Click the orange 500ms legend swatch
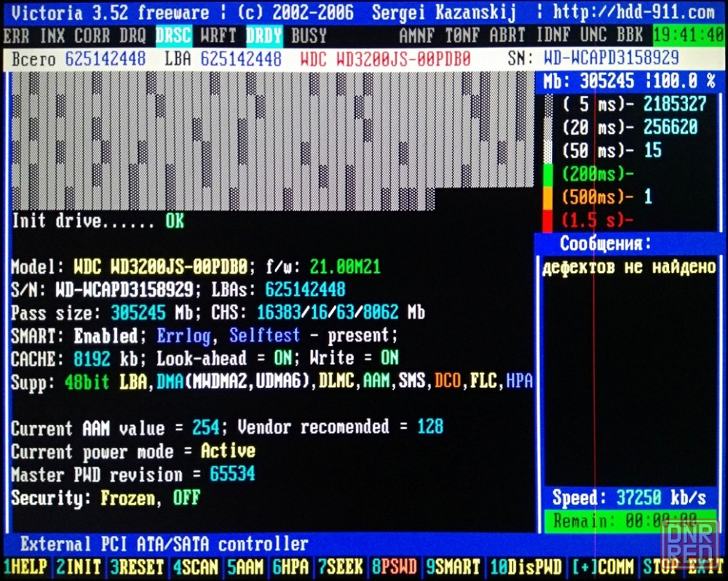This screenshot has width=728, height=581. pyautogui.click(x=548, y=198)
